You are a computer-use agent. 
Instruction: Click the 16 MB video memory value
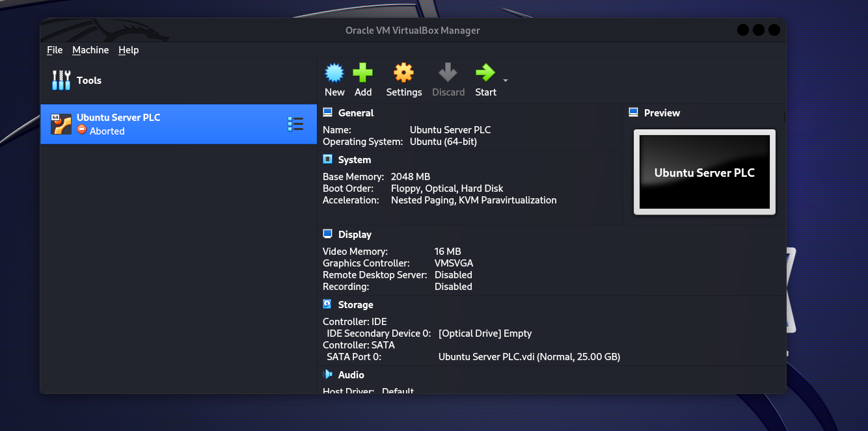tap(448, 252)
